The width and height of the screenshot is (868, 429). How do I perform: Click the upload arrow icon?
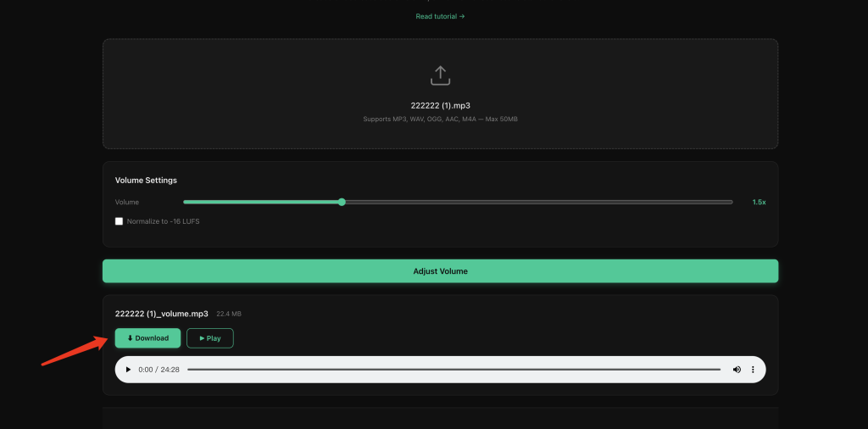click(440, 75)
